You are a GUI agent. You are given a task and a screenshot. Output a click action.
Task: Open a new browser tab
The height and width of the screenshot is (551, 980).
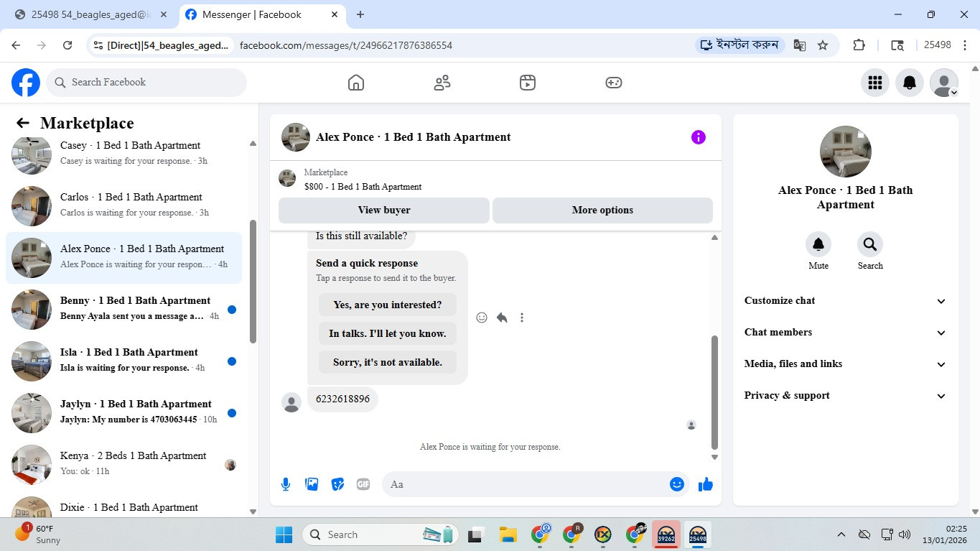click(360, 14)
